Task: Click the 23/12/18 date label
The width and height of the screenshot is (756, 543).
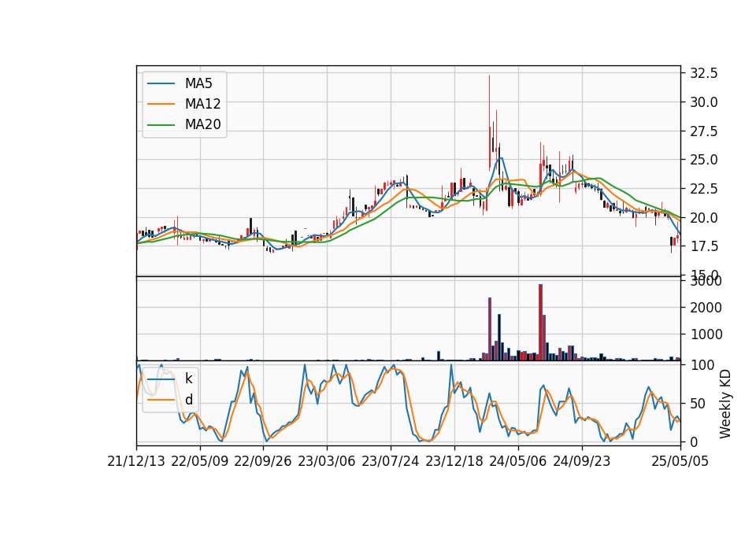Action: 454,461
